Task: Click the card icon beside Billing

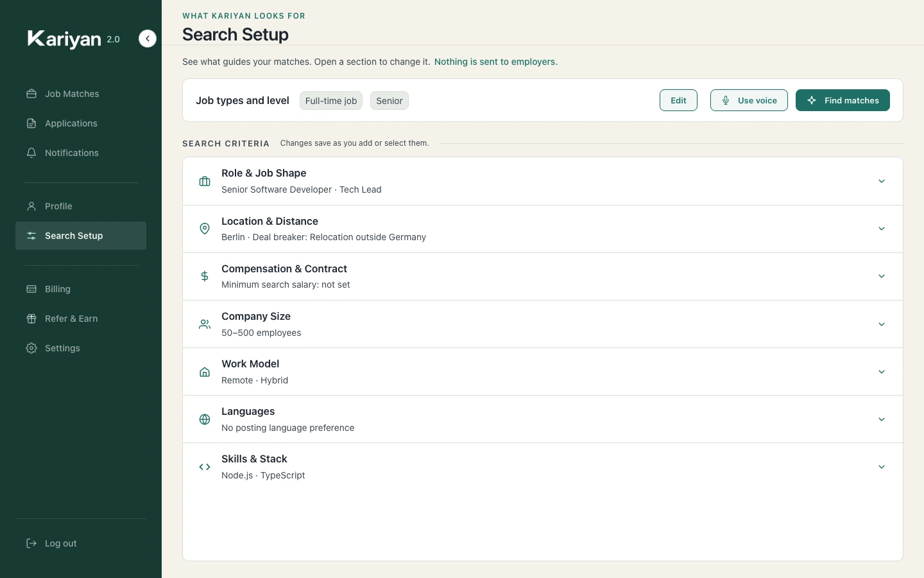Action: point(31,289)
